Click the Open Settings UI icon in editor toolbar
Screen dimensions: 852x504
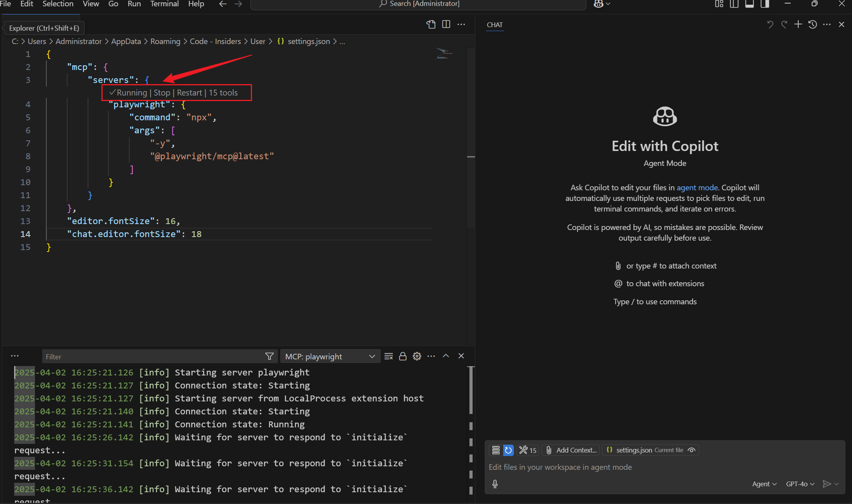(x=431, y=24)
